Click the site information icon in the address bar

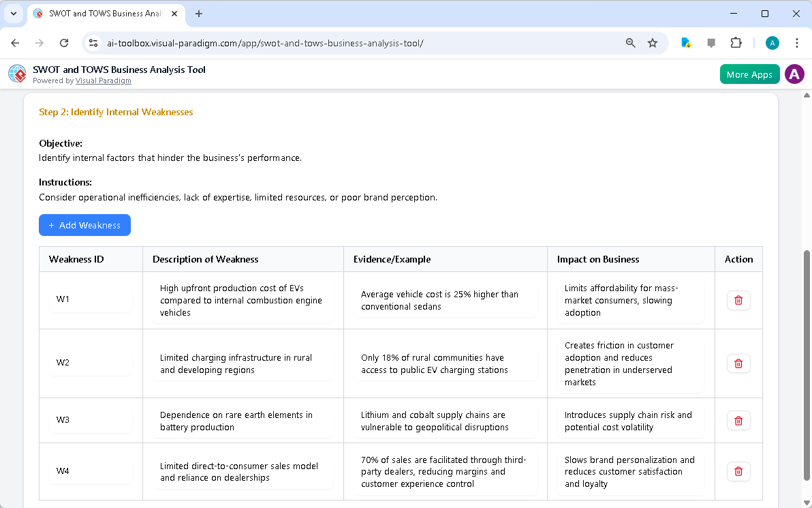click(x=93, y=42)
